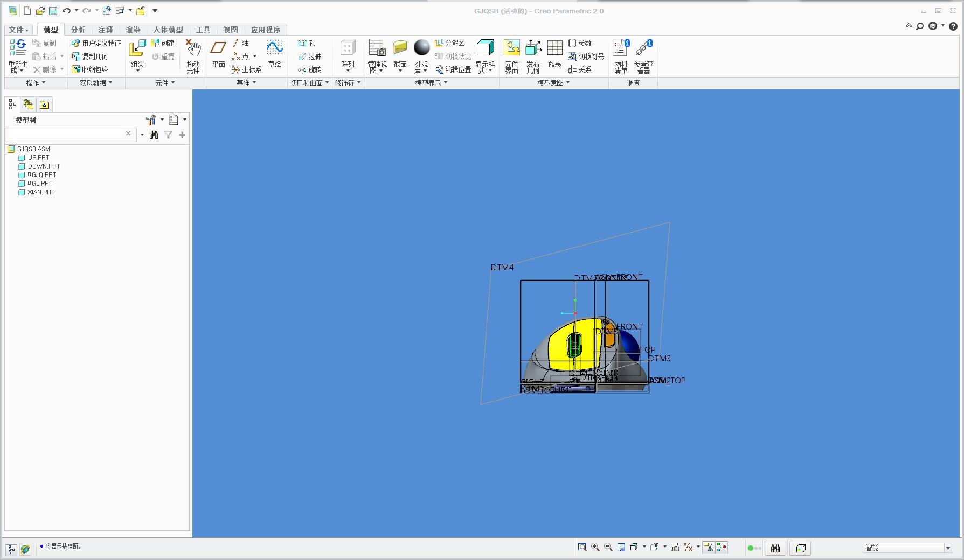Select the Hole (孔) feature tool
The image size is (964, 560).
(x=307, y=43)
